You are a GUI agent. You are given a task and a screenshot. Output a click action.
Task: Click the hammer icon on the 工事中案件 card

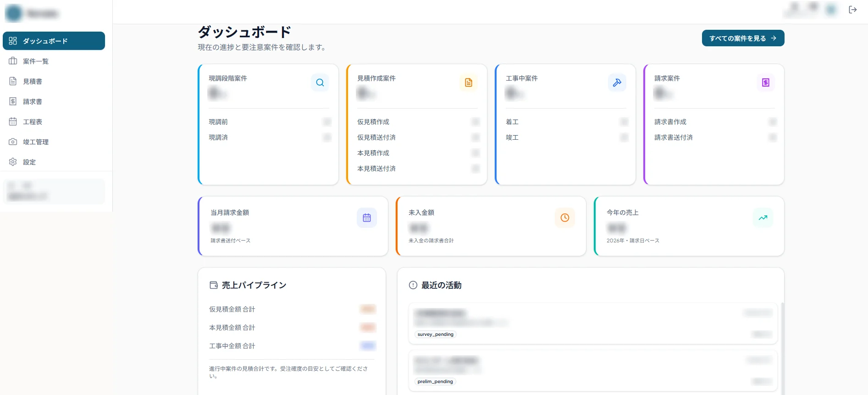[617, 82]
